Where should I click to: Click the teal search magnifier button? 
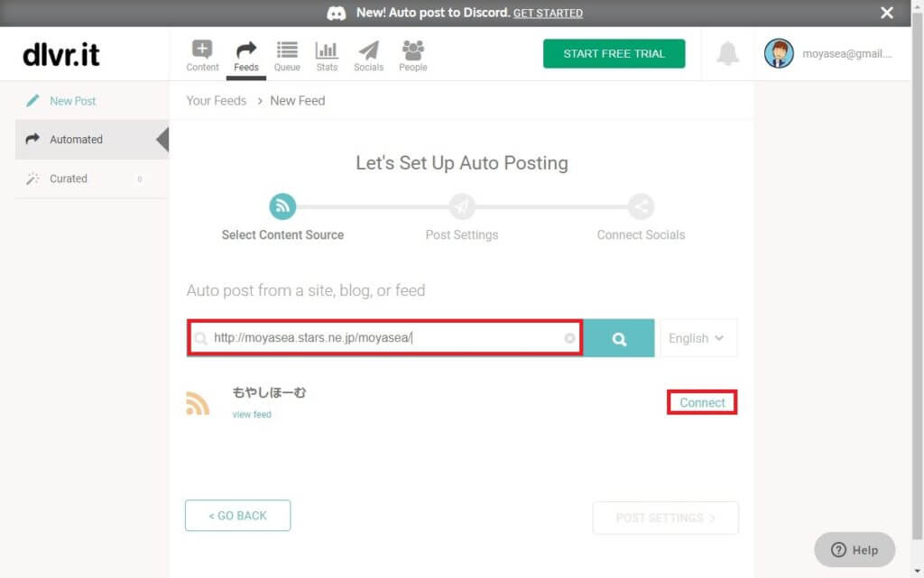(x=619, y=338)
